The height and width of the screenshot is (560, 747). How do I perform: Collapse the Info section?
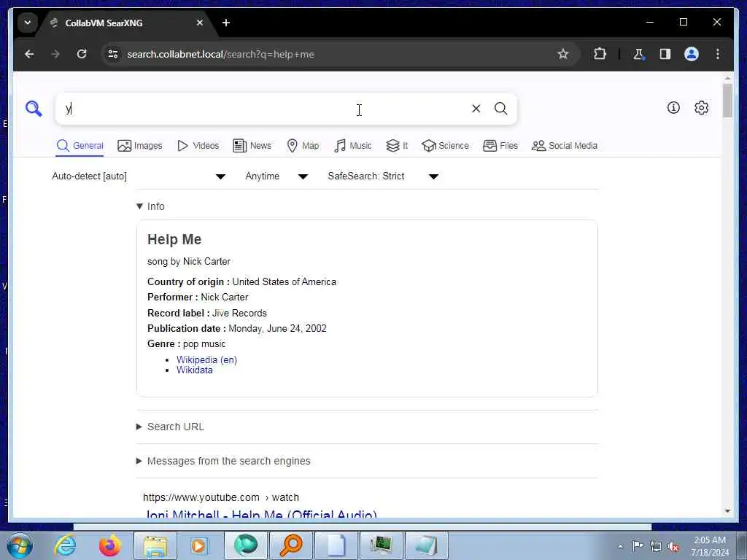coord(150,206)
